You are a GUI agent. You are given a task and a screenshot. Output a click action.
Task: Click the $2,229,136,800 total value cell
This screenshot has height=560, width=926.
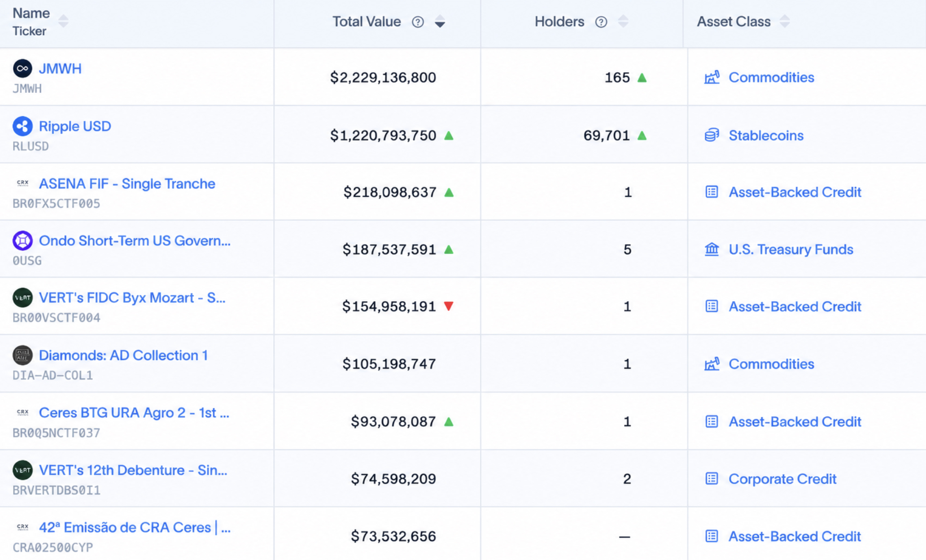tap(383, 77)
